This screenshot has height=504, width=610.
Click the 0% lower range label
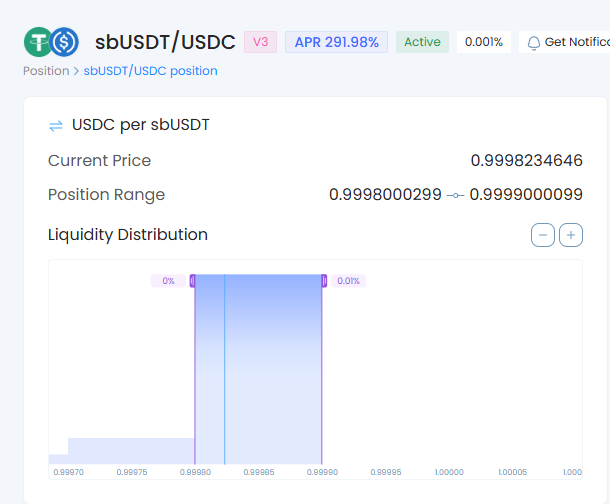(168, 281)
